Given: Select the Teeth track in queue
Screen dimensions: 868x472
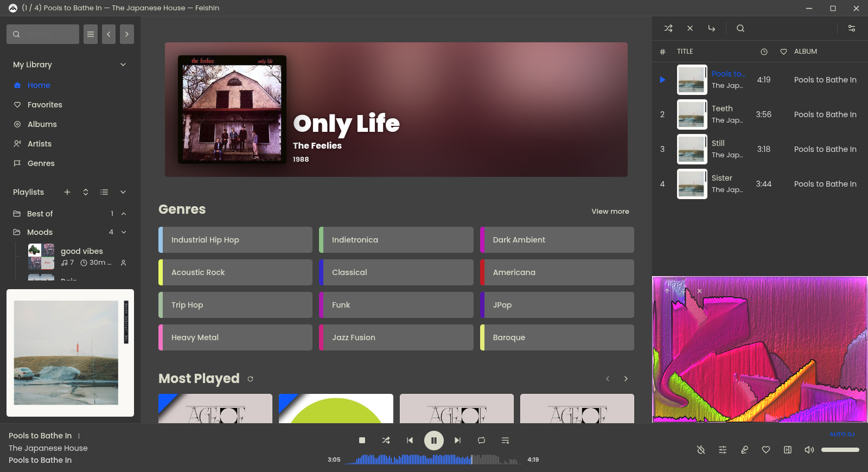Looking at the screenshot, I should click(760, 114).
